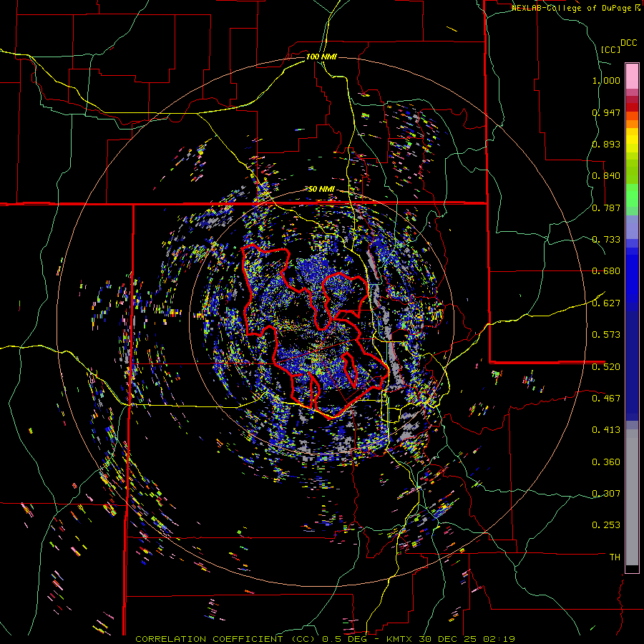Click the 0.467 scale value
The width and height of the screenshot is (644, 644).
click(x=606, y=398)
